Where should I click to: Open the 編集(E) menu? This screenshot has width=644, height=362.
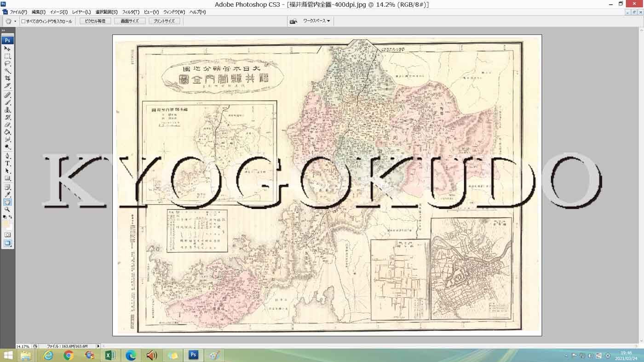[39, 12]
